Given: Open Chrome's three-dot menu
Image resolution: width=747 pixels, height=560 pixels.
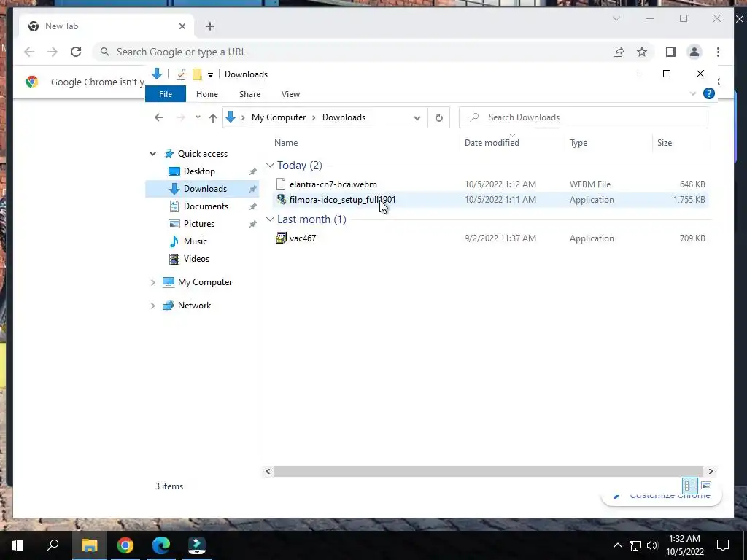Looking at the screenshot, I should (x=718, y=52).
